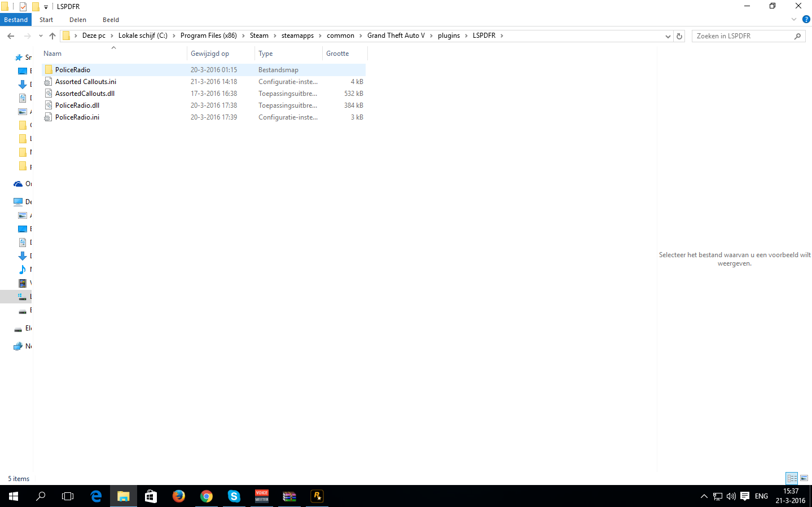The height and width of the screenshot is (507, 812).
Task: Open the Rockstar Games app in the taskbar
Action: point(317,496)
